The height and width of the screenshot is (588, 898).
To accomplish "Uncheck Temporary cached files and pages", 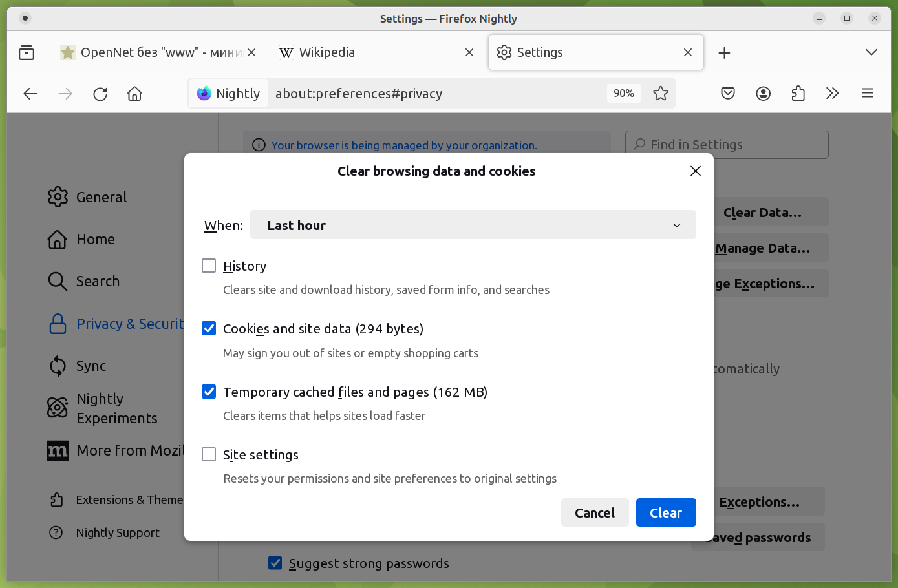I will pyautogui.click(x=209, y=392).
